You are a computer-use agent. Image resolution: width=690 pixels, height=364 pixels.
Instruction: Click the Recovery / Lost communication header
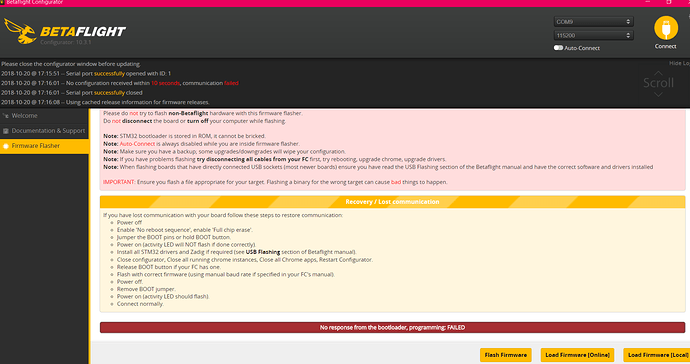(x=392, y=202)
